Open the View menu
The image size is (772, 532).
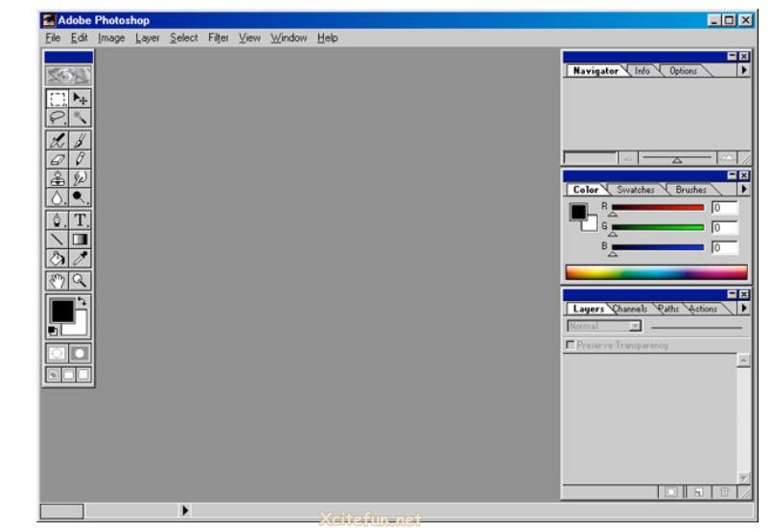(x=249, y=38)
